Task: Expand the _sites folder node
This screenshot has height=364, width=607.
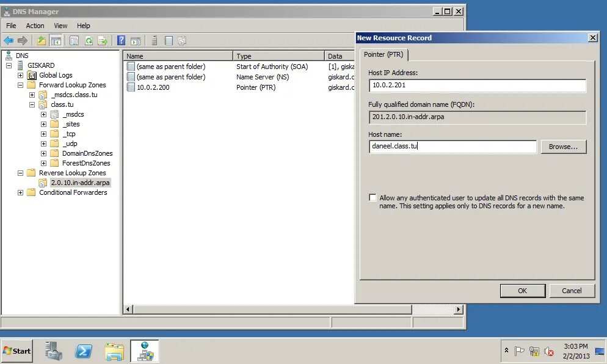Action: point(44,124)
